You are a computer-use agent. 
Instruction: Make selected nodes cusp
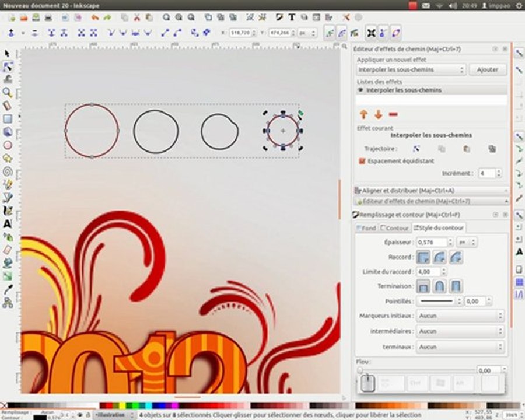(x=111, y=33)
